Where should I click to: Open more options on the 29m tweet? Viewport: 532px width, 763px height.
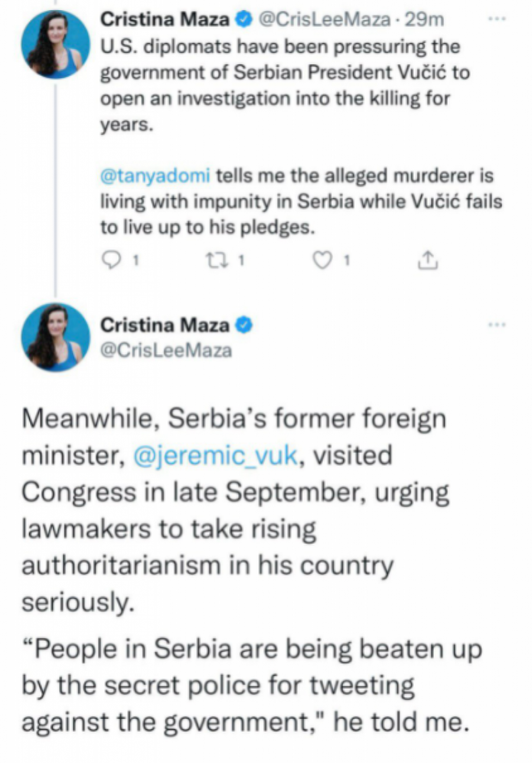(x=497, y=19)
